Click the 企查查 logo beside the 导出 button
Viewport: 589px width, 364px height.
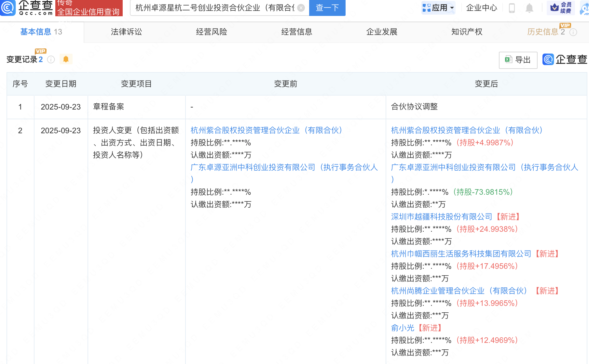coord(565,59)
